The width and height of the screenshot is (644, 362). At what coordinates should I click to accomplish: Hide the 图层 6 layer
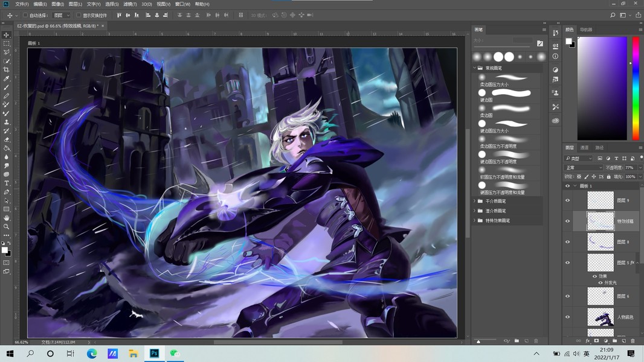[568, 296]
